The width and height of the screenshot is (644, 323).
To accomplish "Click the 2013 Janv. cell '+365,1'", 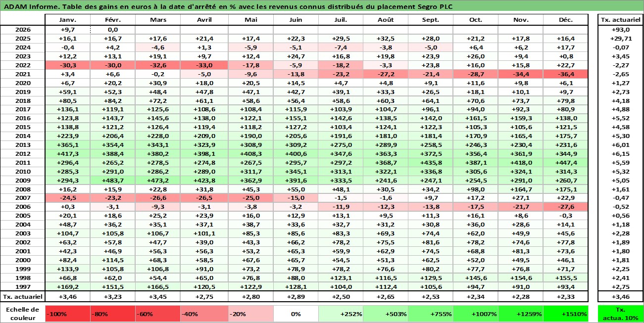I will (x=67, y=145).
